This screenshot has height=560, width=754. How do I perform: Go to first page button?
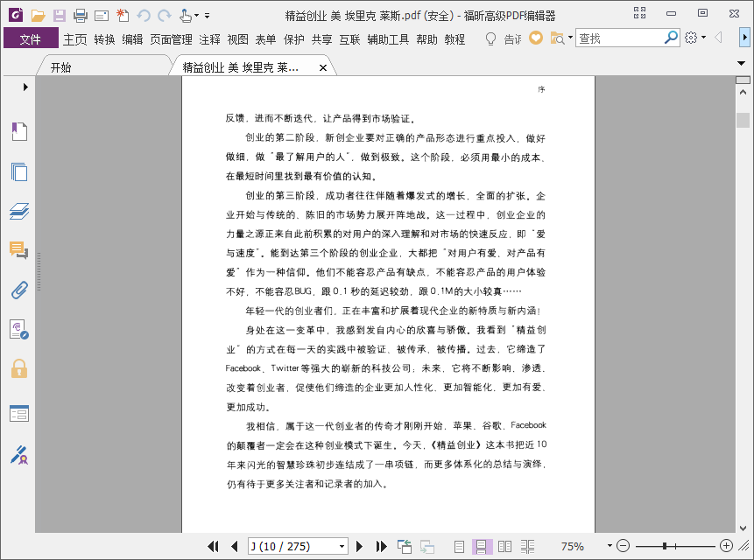pyautogui.click(x=213, y=546)
